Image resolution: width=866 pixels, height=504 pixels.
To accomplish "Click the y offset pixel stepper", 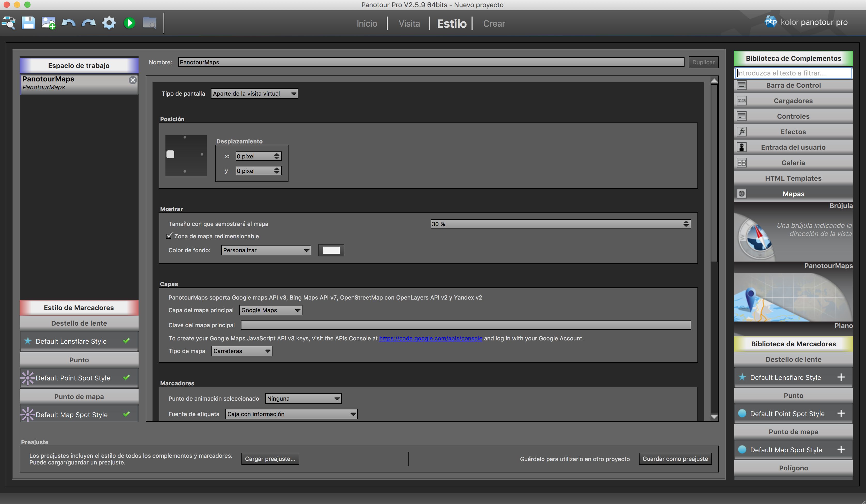I will (277, 171).
